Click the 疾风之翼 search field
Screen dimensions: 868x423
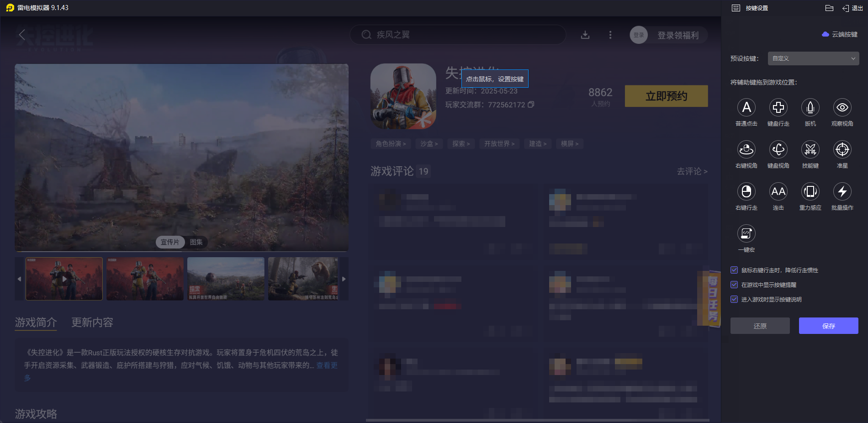click(458, 35)
